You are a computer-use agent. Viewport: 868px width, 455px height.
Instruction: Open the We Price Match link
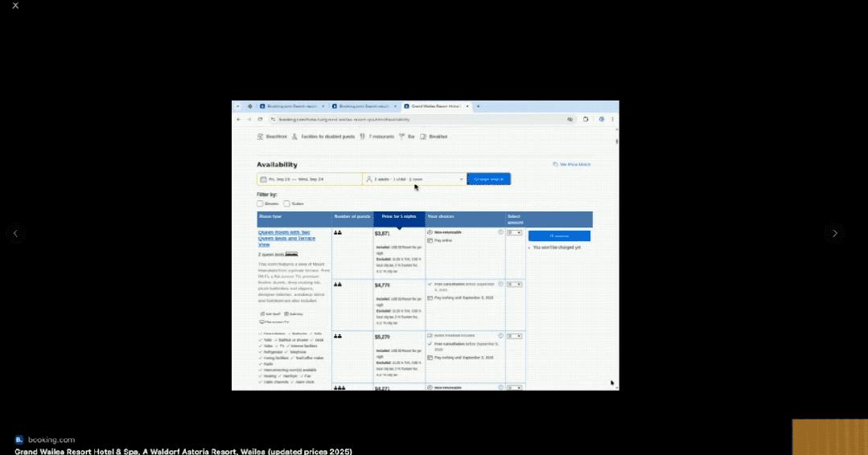(x=572, y=164)
